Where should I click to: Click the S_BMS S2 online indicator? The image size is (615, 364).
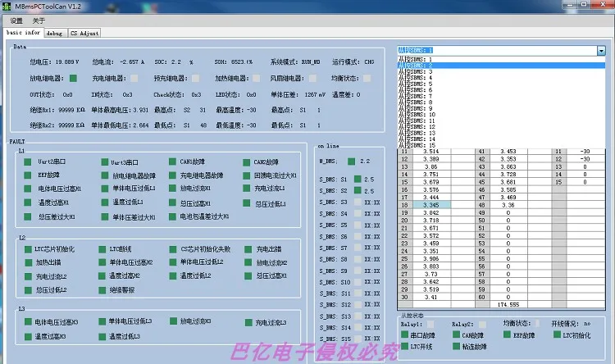tap(358, 191)
